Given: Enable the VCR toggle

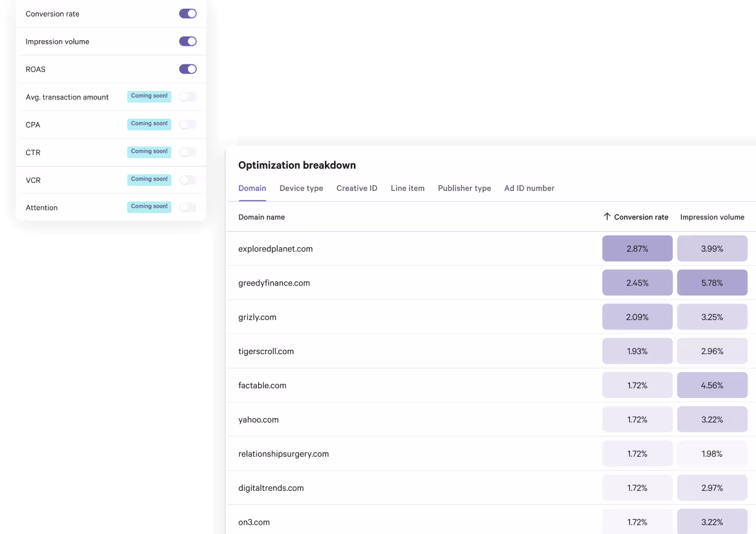Looking at the screenshot, I should coord(187,180).
